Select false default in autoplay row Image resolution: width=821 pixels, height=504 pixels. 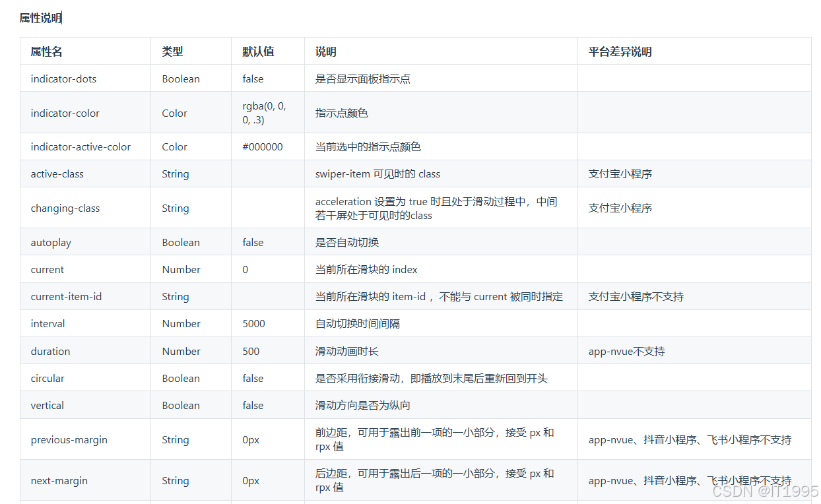253,242
